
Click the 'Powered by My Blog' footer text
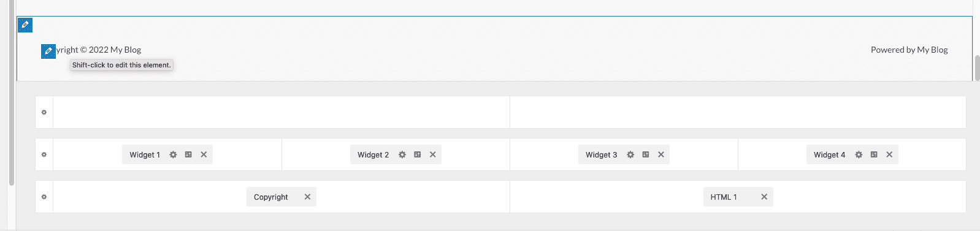point(909,50)
